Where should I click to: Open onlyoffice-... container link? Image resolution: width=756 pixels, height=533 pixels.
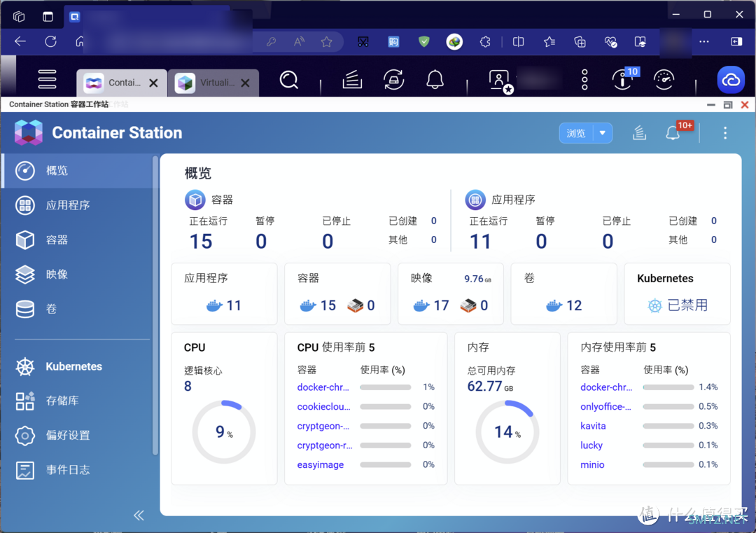pyautogui.click(x=605, y=407)
